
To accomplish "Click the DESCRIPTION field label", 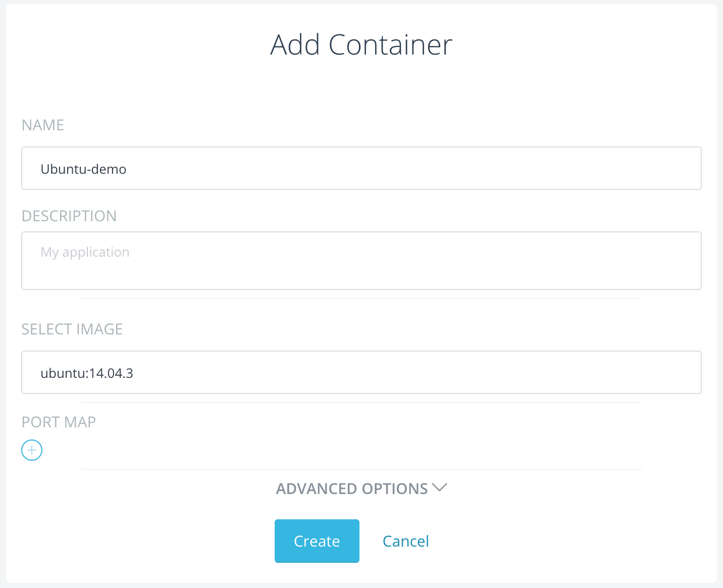I will click(x=69, y=216).
